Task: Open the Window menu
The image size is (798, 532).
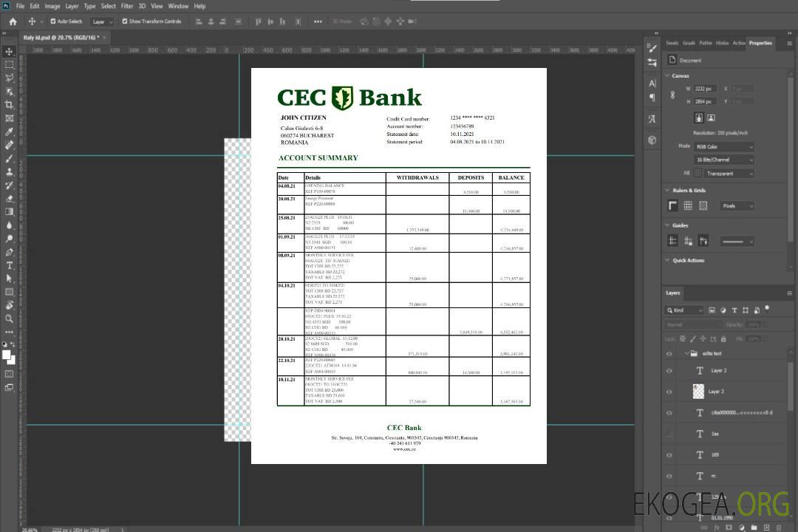Action: [x=178, y=6]
